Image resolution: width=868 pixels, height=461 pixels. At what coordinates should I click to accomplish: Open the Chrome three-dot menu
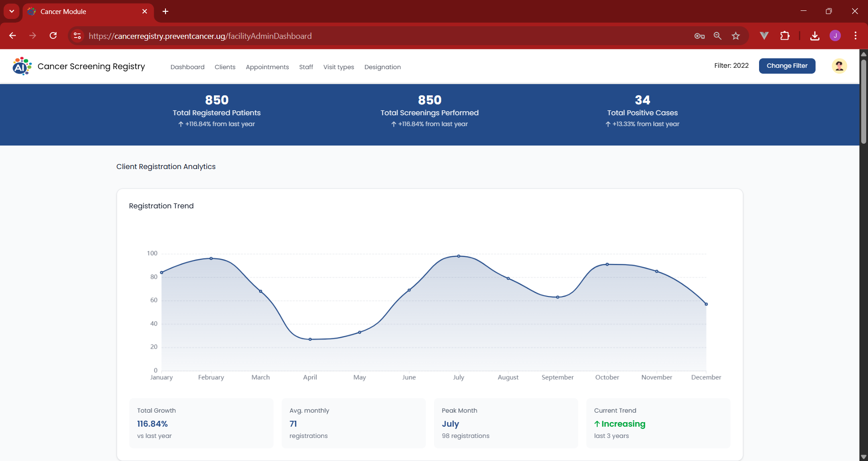[855, 36]
